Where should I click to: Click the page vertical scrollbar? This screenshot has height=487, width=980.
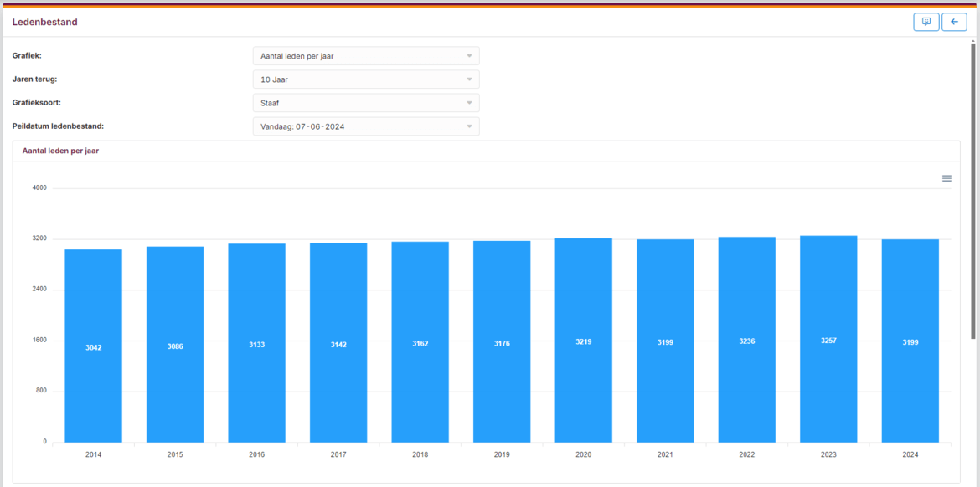click(x=973, y=191)
